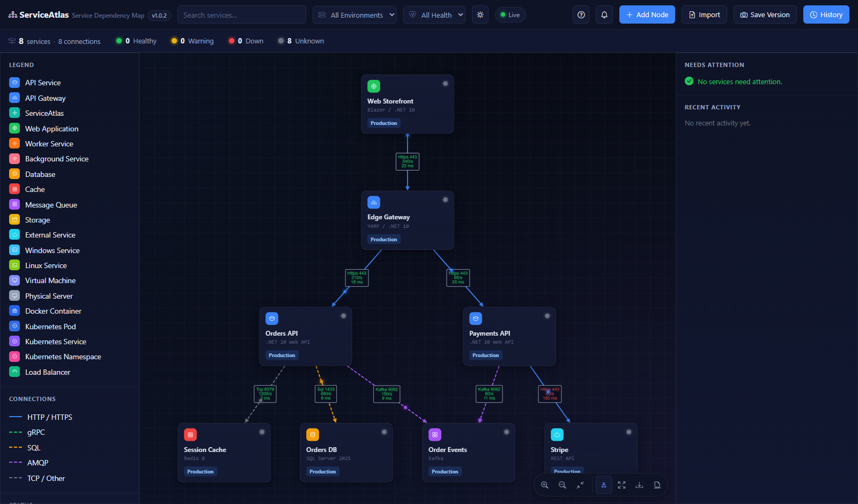Click the Kubernetes Pod legend icon
858x504 pixels.
(14, 327)
